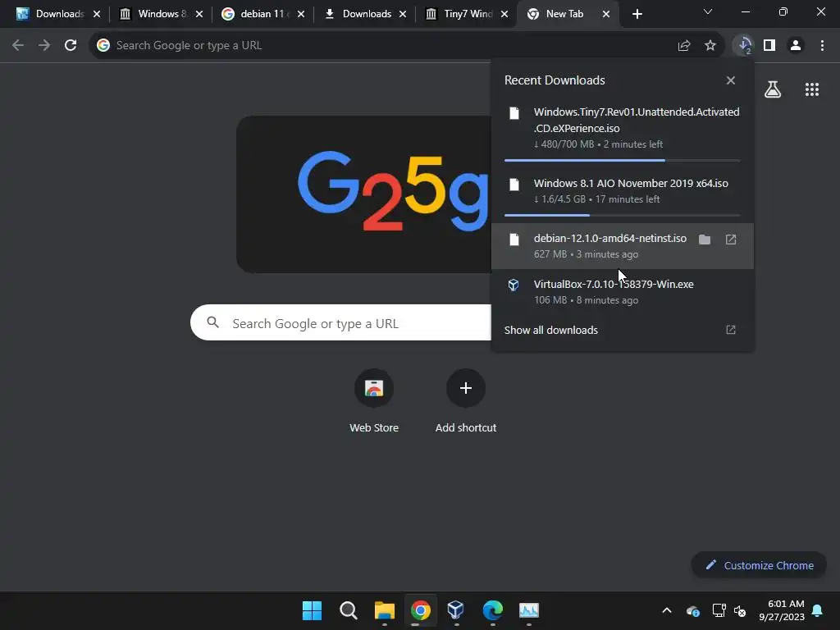840x630 pixels.
Task: Open the Chrome profile icon
Action: tap(796, 46)
